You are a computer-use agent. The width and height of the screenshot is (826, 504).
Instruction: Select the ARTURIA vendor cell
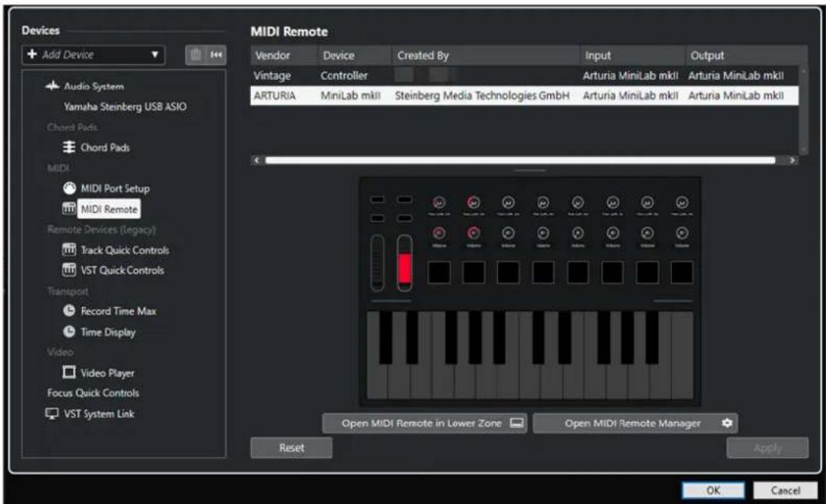[x=274, y=96]
